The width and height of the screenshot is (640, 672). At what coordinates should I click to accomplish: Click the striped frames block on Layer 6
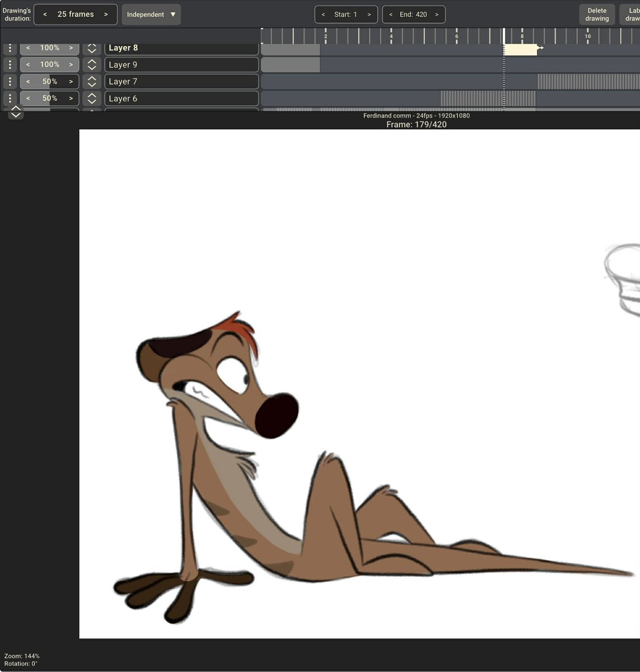point(488,98)
